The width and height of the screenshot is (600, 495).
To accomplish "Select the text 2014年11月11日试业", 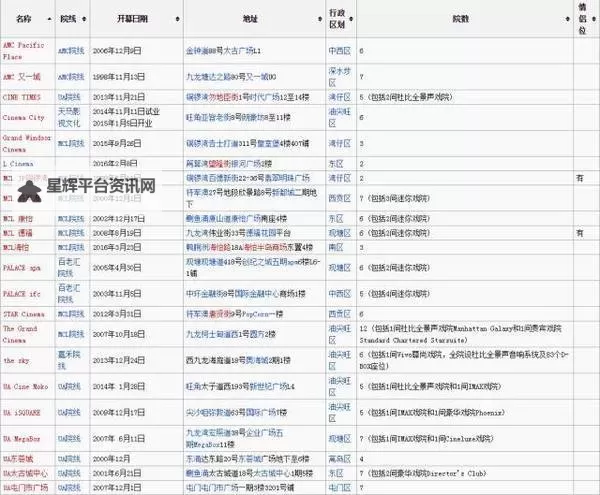I will 126,112.
